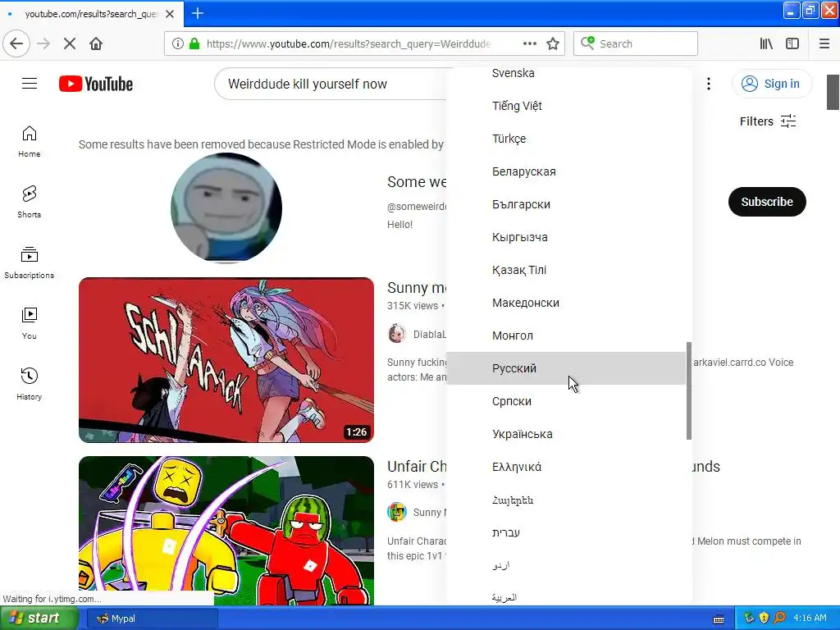Open Subscriptions in the sidebar
The width and height of the screenshot is (840, 630).
(x=30, y=263)
